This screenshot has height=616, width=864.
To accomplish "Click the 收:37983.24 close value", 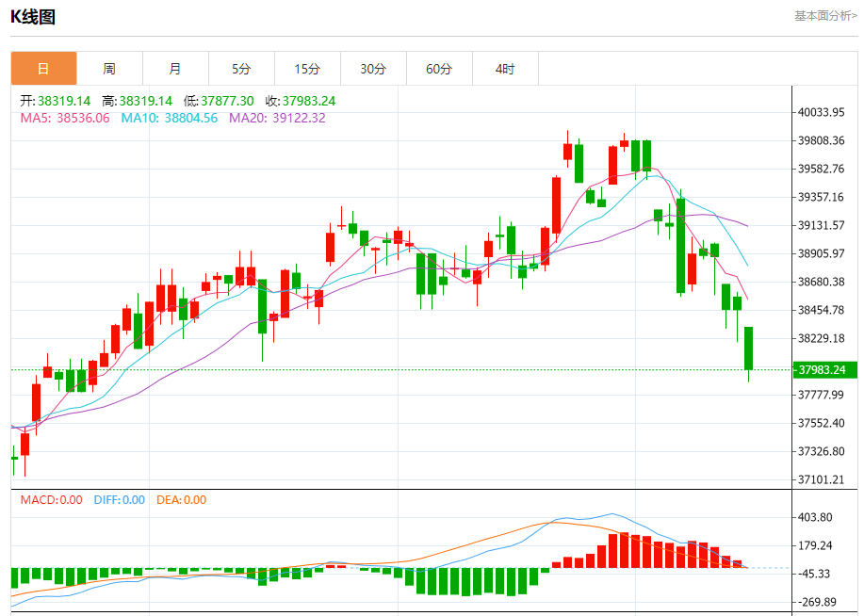I will pos(301,101).
